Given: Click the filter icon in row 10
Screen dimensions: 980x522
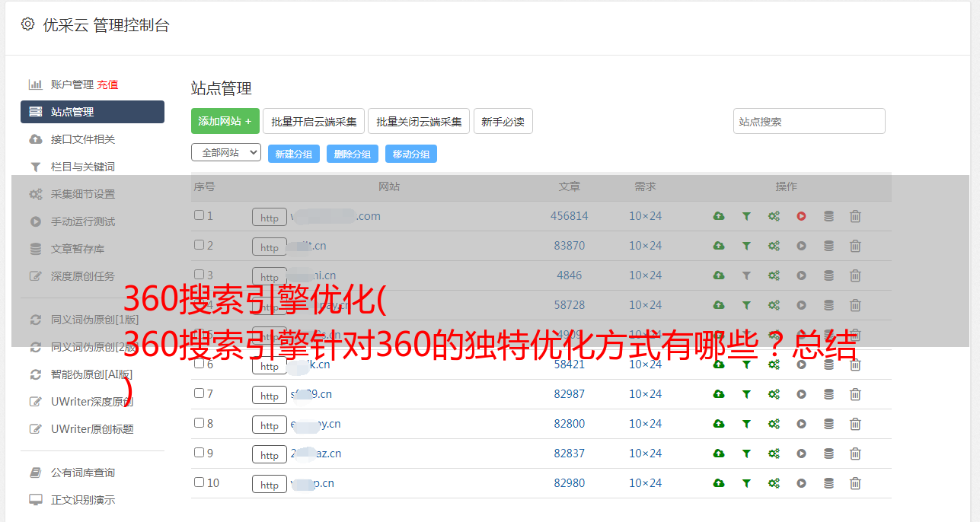Looking at the screenshot, I should 746,483.
